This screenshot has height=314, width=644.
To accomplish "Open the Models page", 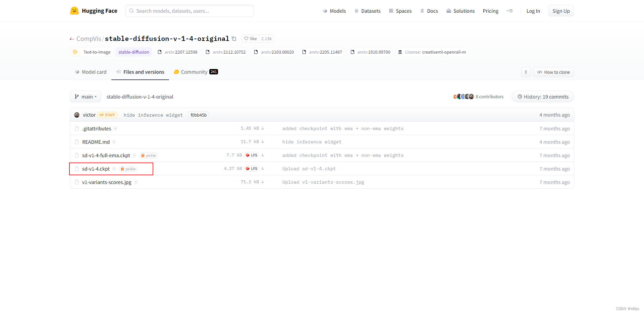I will point(334,11).
